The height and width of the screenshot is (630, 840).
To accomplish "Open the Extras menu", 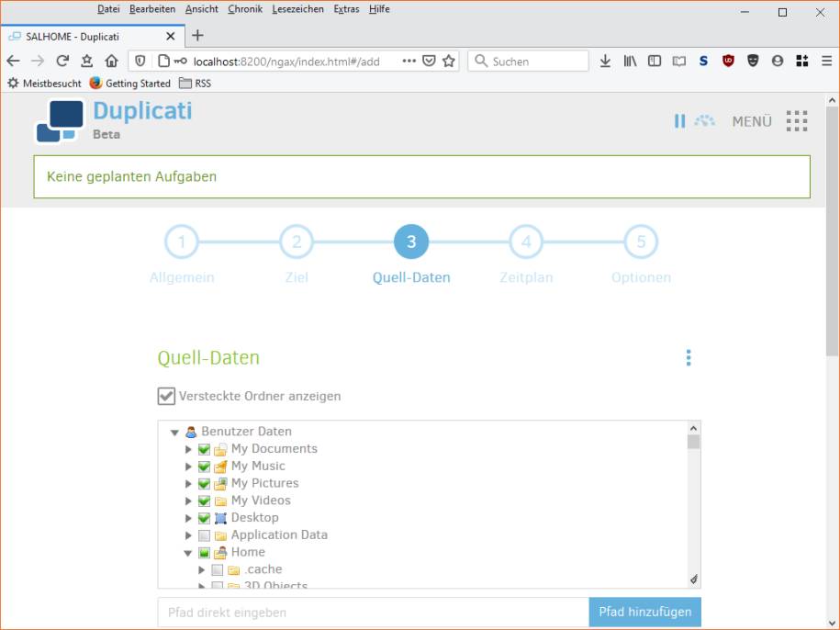I will tap(346, 9).
